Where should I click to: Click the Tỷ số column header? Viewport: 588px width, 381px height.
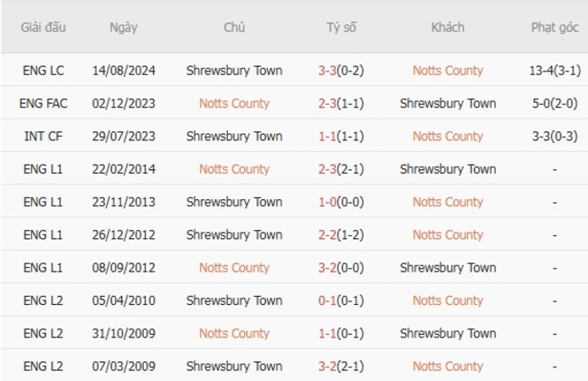[x=341, y=27]
